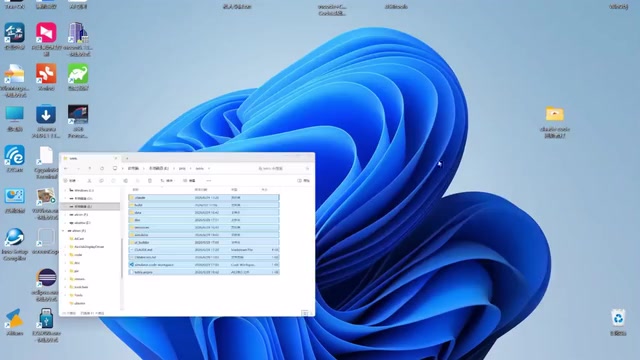This screenshot has width=640, height=360.
Task: Go up one folder level in Explorer
Action: click(x=90, y=168)
